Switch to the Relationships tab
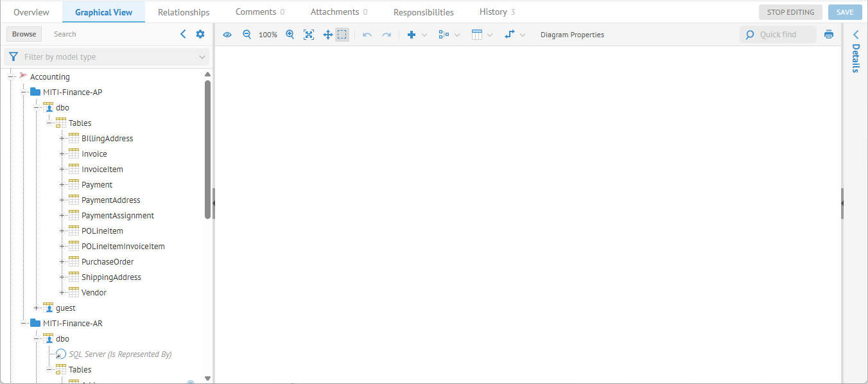868x384 pixels. click(x=184, y=12)
